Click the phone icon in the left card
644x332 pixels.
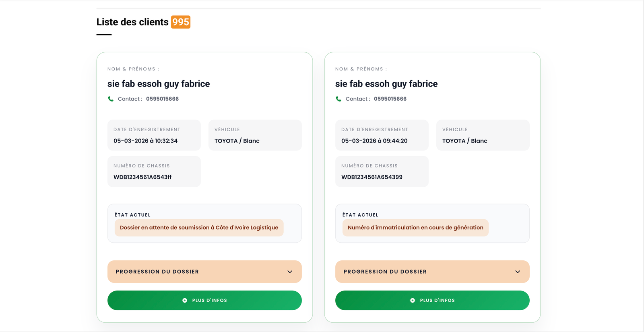point(111,99)
